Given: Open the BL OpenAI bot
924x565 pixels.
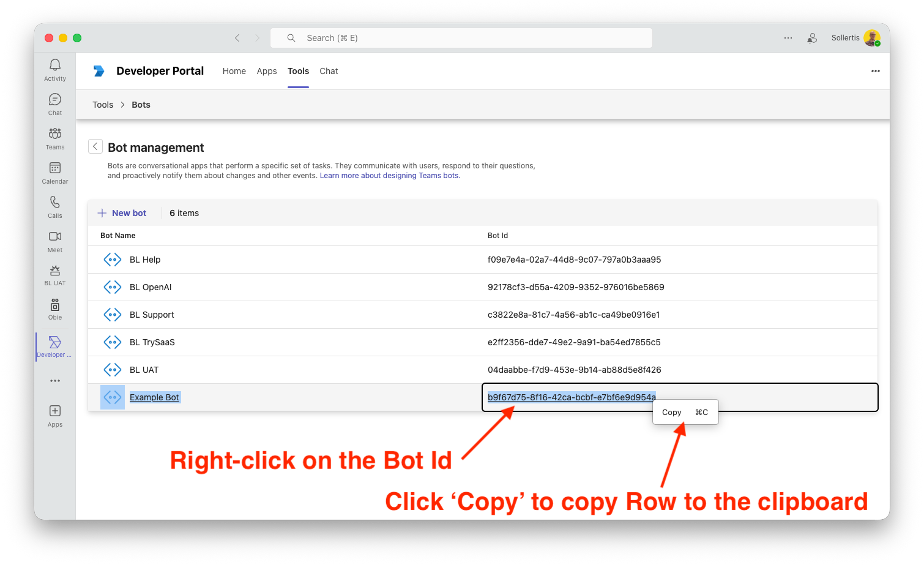Looking at the screenshot, I should [x=151, y=287].
